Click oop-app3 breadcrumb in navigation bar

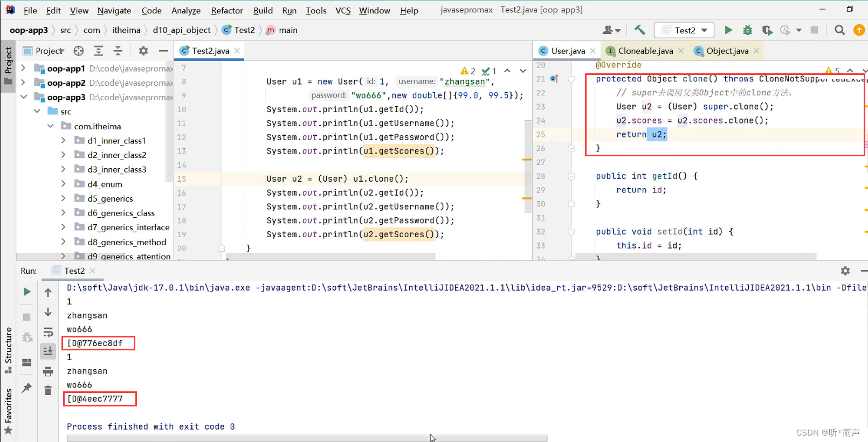click(x=29, y=30)
